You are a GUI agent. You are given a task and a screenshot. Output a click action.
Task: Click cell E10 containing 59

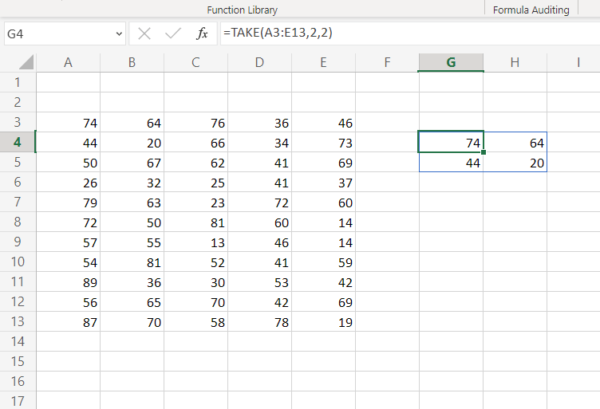click(x=324, y=262)
